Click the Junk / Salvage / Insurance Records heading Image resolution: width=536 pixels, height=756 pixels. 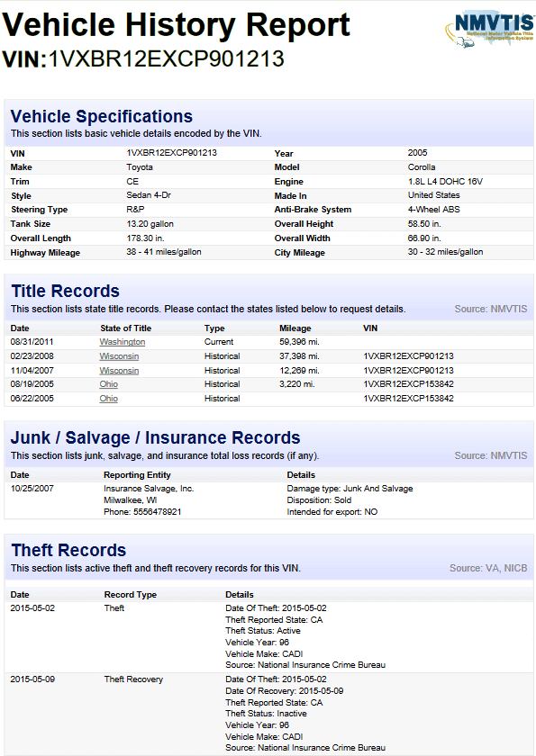pyautogui.click(x=155, y=437)
